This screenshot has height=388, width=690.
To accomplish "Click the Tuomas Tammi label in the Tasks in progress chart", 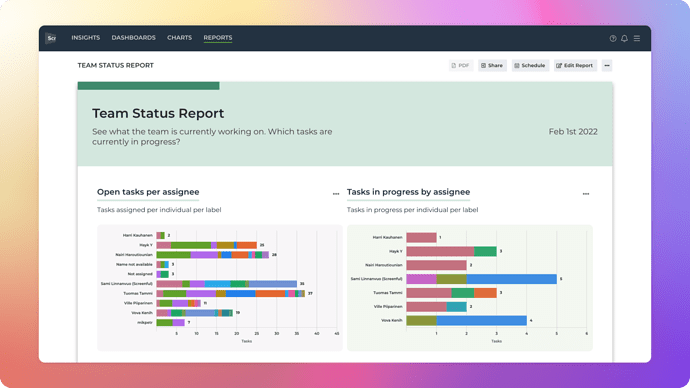I will coord(388,293).
